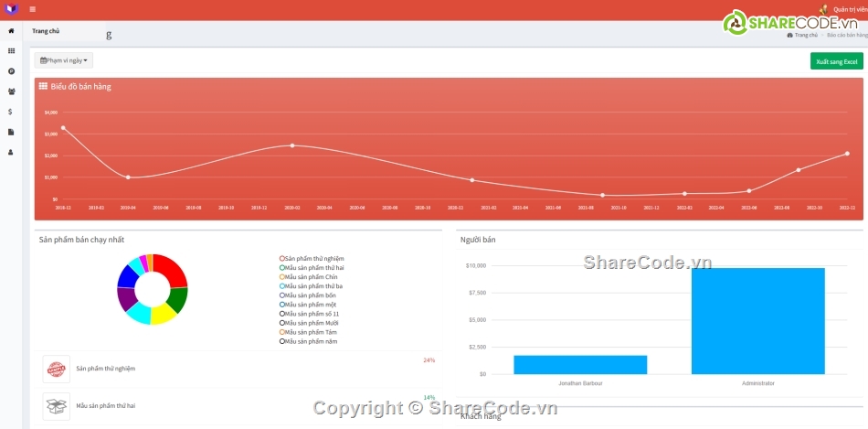Toggle legend item Sản phẩm thử nghiệm

pos(312,259)
